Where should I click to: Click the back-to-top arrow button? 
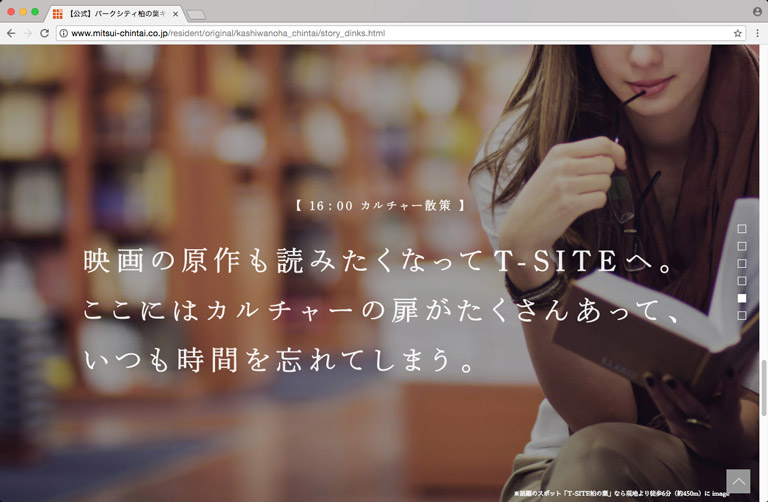pos(738,481)
